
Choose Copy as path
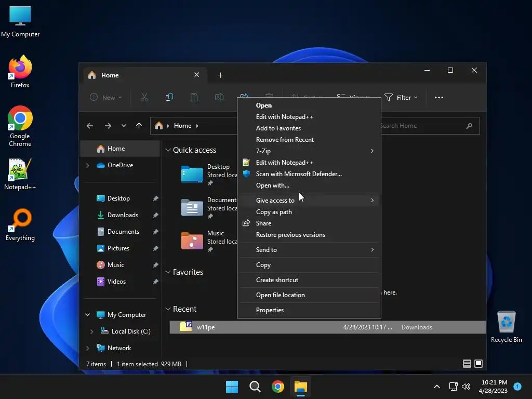coord(309,212)
